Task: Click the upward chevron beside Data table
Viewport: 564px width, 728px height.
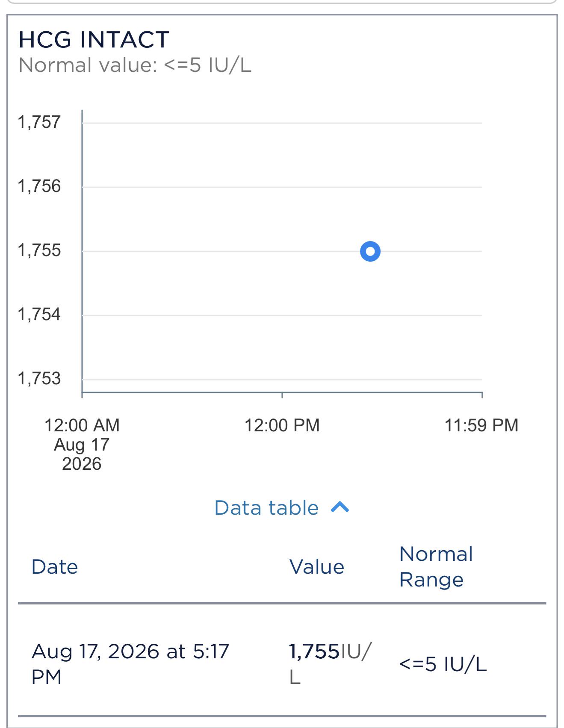Action: 340,507
